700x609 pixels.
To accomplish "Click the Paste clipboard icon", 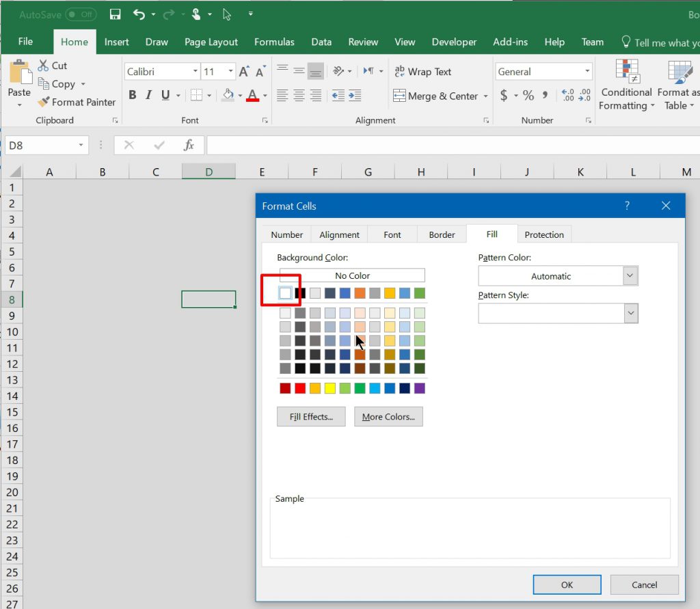I will (20, 72).
